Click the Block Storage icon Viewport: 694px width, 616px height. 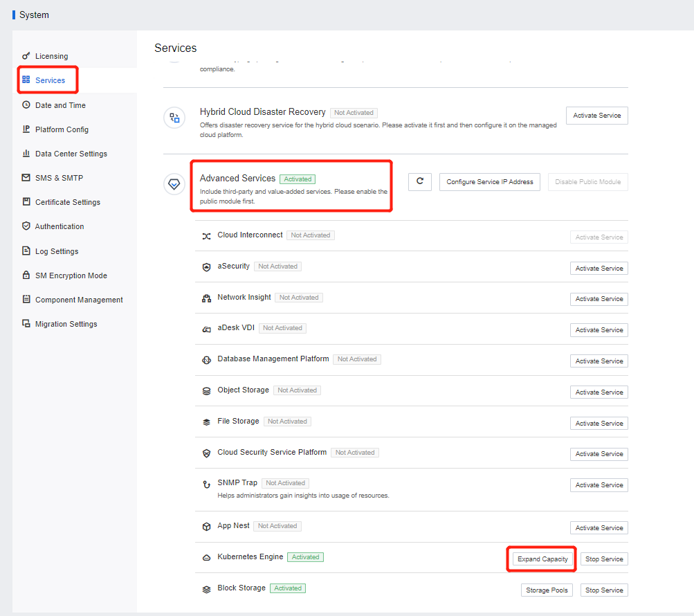(x=206, y=590)
